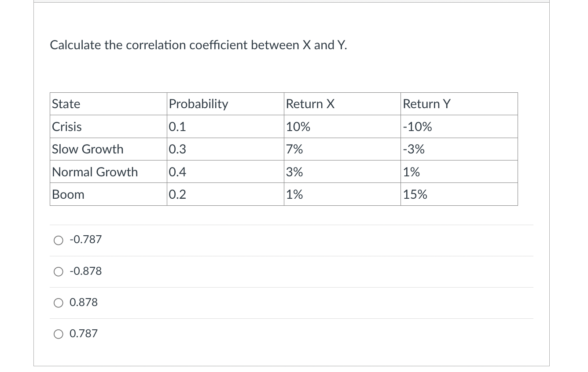Click the 15% Return Y cell

[459, 194]
